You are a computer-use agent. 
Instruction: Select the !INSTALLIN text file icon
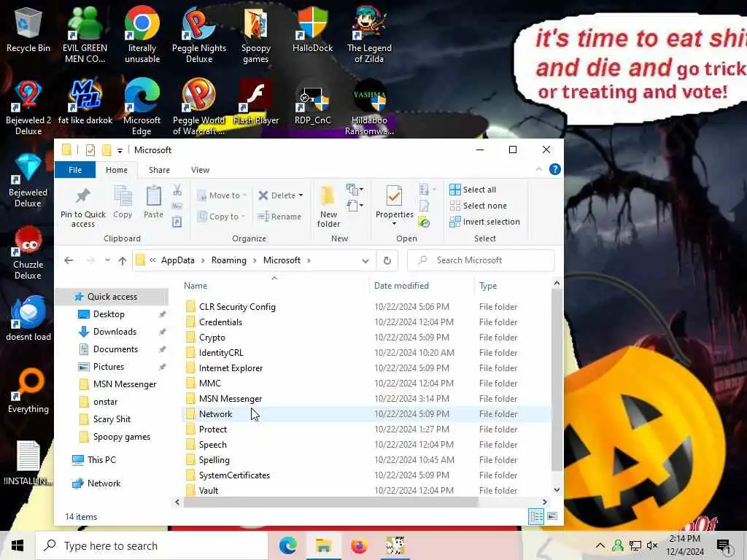tap(28, 463)
